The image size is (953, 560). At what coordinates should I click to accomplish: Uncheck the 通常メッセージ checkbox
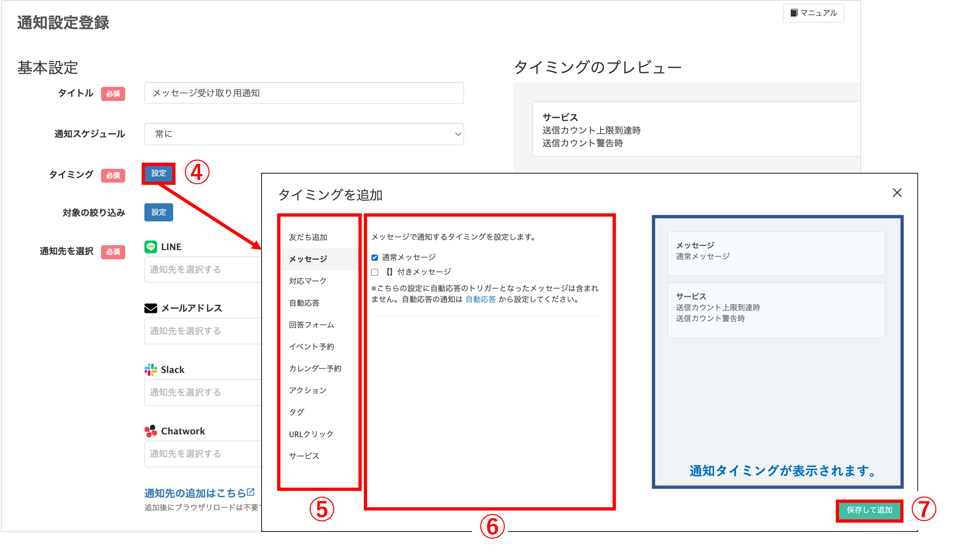coord(374,257)
